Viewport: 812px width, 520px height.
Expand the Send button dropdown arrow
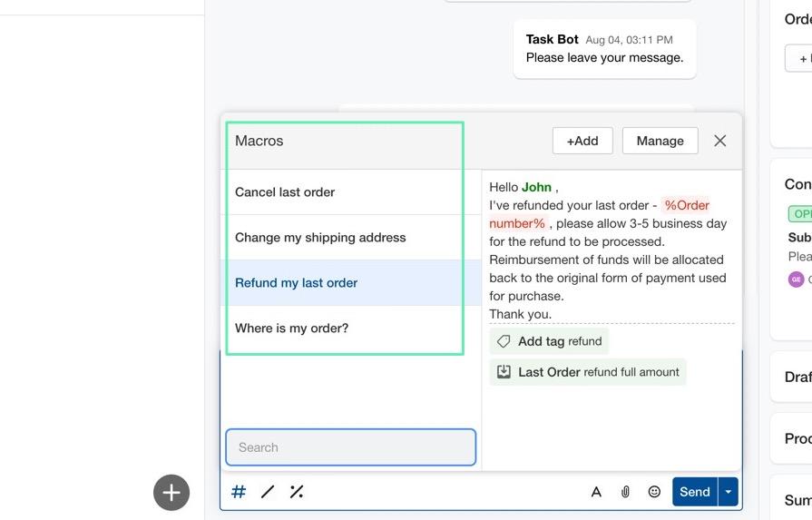point(728,492)
